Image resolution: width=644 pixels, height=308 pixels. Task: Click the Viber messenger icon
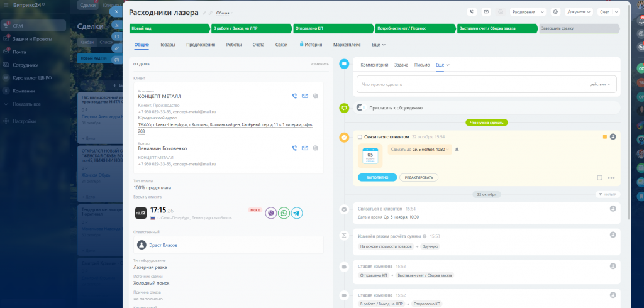270,212
